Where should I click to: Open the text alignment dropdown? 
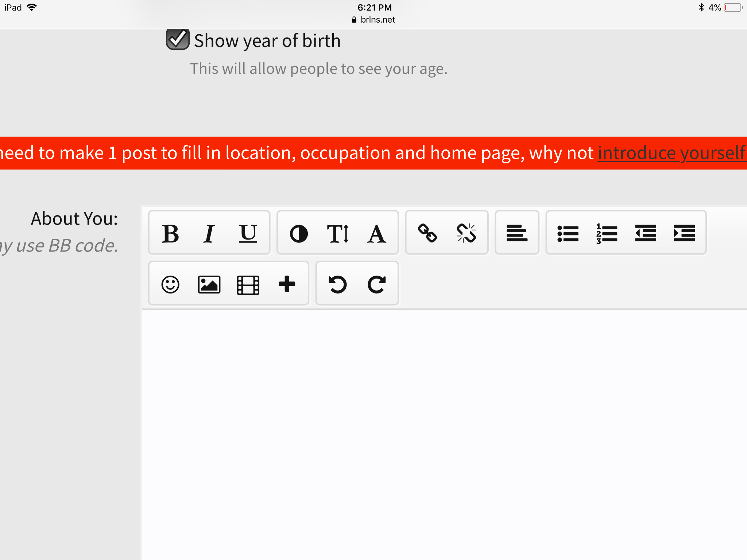(x=517, y=233)
